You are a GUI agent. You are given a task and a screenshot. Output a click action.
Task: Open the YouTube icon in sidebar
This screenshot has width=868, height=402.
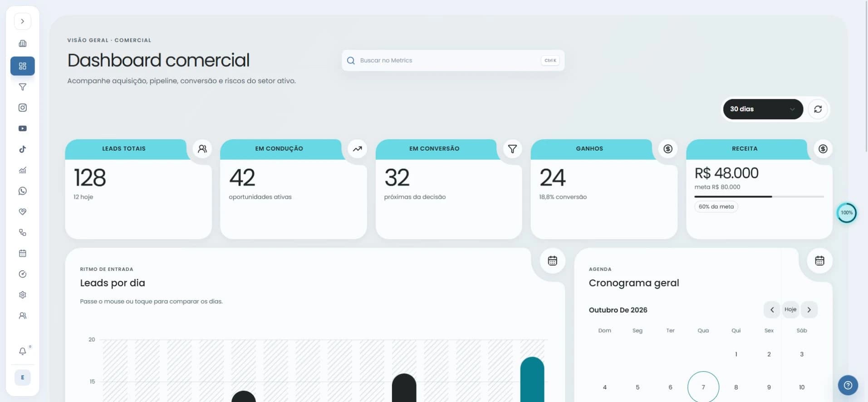[23, 128]
